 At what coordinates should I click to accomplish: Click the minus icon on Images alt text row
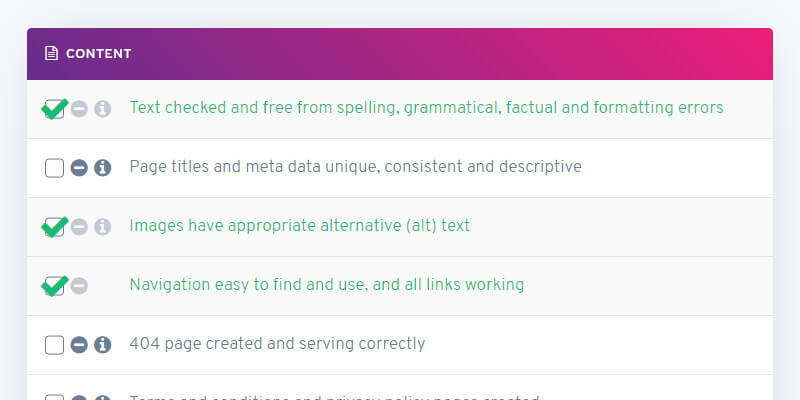[79, 227]
